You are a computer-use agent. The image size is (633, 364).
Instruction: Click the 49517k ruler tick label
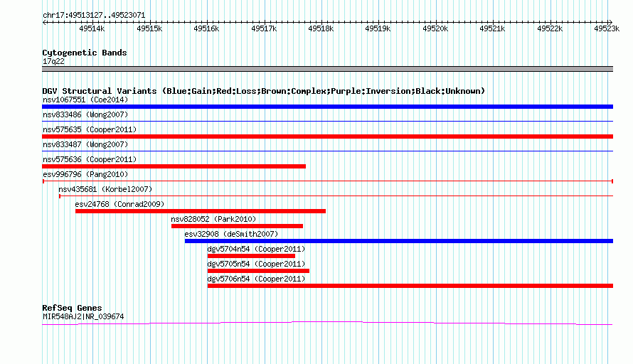[x=264, y=28]
